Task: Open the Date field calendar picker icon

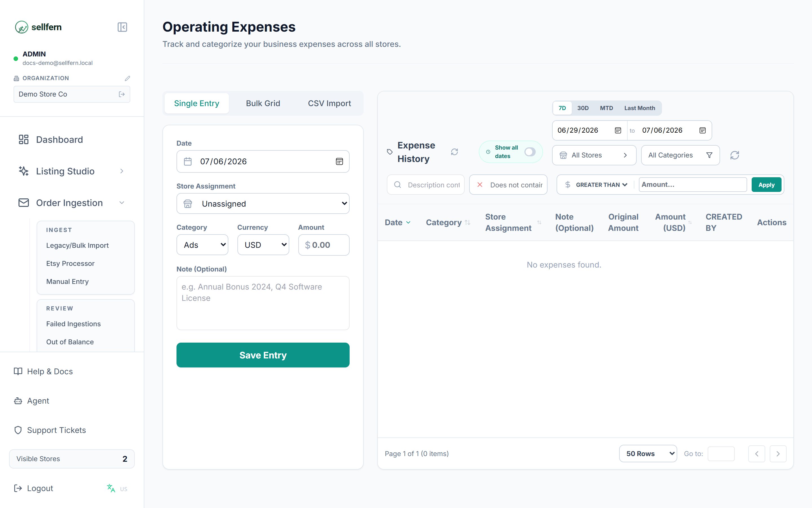Action: tap(339, 162)
